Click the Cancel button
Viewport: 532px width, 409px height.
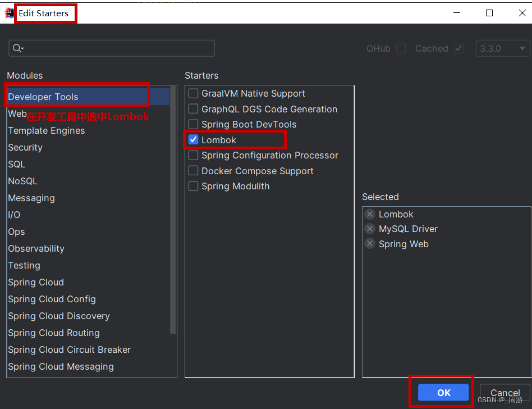click(x=505, y=393)
